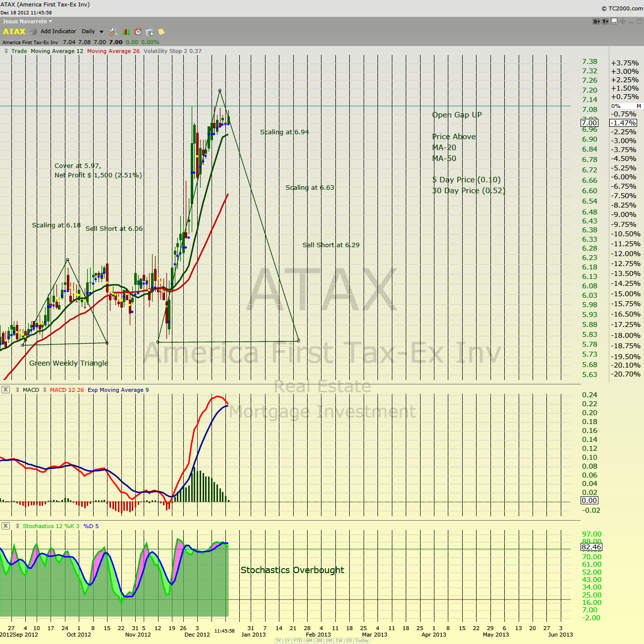Click the 'Jan 2013' time axis label
Viewport: 644px width, 644px height.
(253, 635)
